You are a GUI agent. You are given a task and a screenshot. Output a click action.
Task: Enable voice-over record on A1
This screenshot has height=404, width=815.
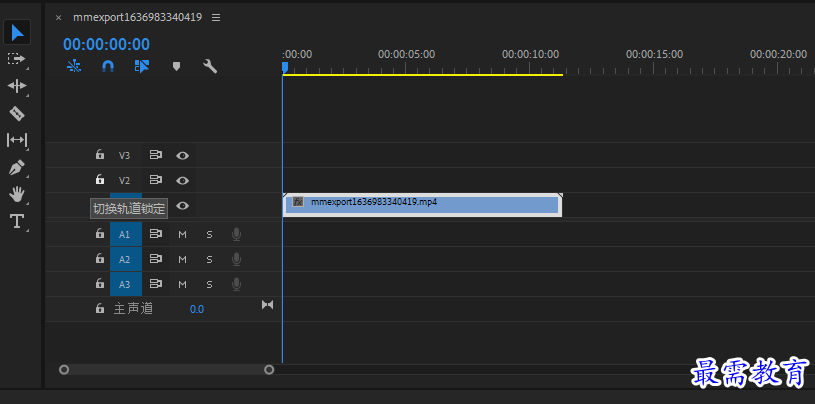[236, 234]
